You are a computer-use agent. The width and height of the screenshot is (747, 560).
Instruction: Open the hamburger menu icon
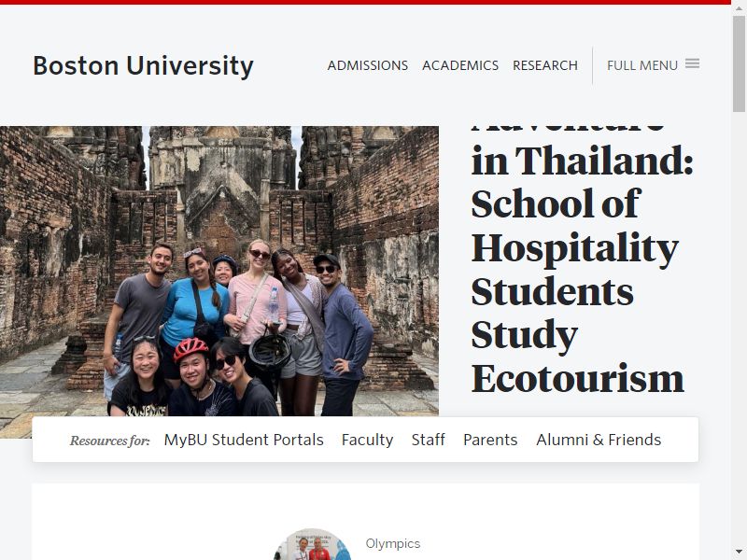[x=692, y=63]
